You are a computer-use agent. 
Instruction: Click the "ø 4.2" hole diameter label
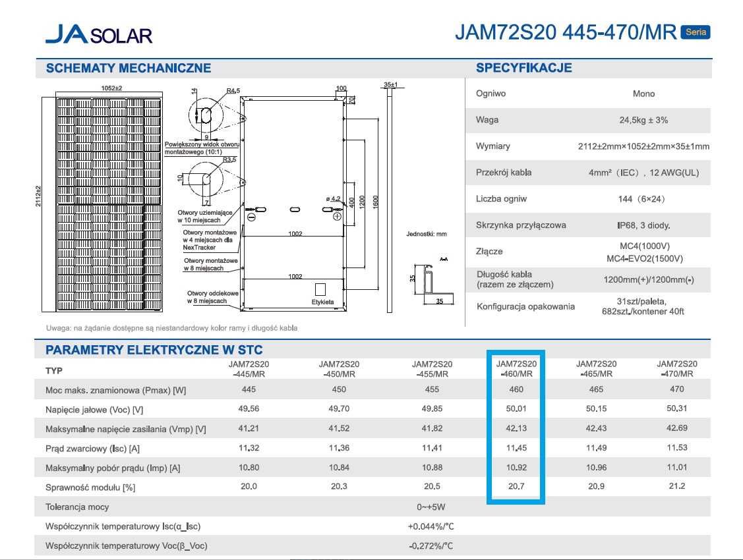[333, 199]
